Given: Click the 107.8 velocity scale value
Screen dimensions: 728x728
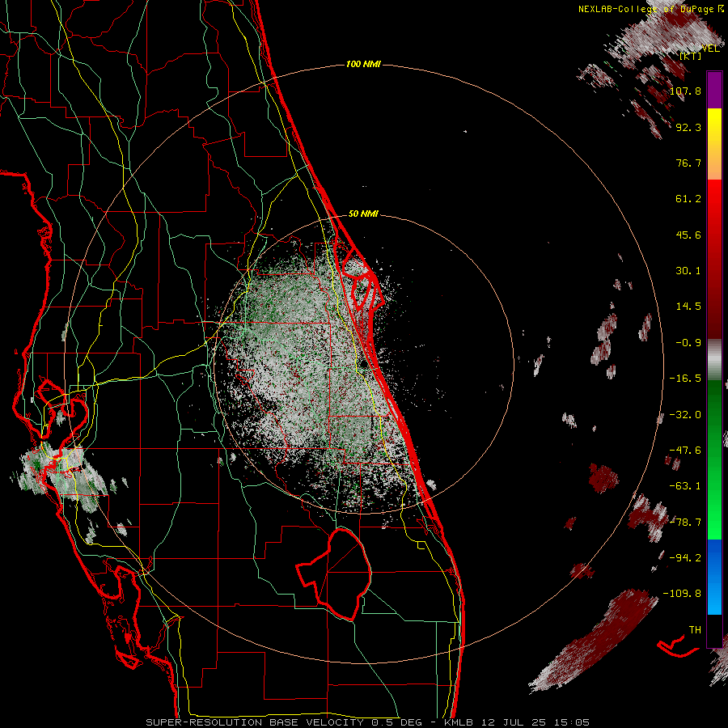Looking at the screenshot, I should [x=685, y=91].
